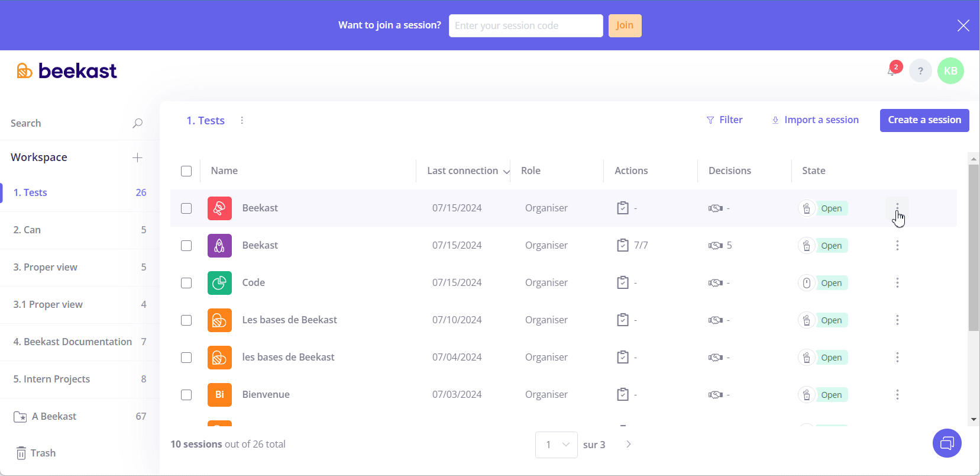Open the help question mark button
This screenshot has height=476, width=980.
click(x=920, y=71)
